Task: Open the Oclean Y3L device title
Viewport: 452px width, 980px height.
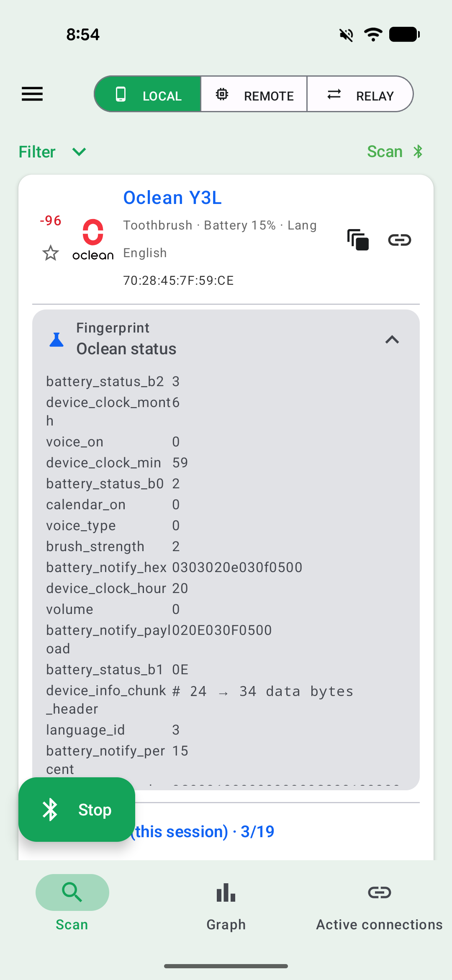Action: pos(172,198)
